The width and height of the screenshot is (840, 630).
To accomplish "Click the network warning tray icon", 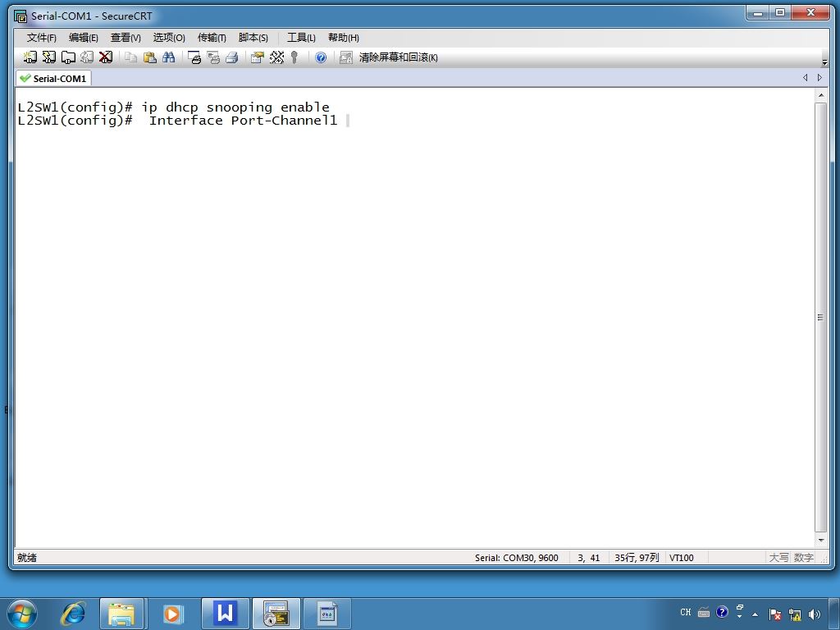I will click(x=795, y=614).
